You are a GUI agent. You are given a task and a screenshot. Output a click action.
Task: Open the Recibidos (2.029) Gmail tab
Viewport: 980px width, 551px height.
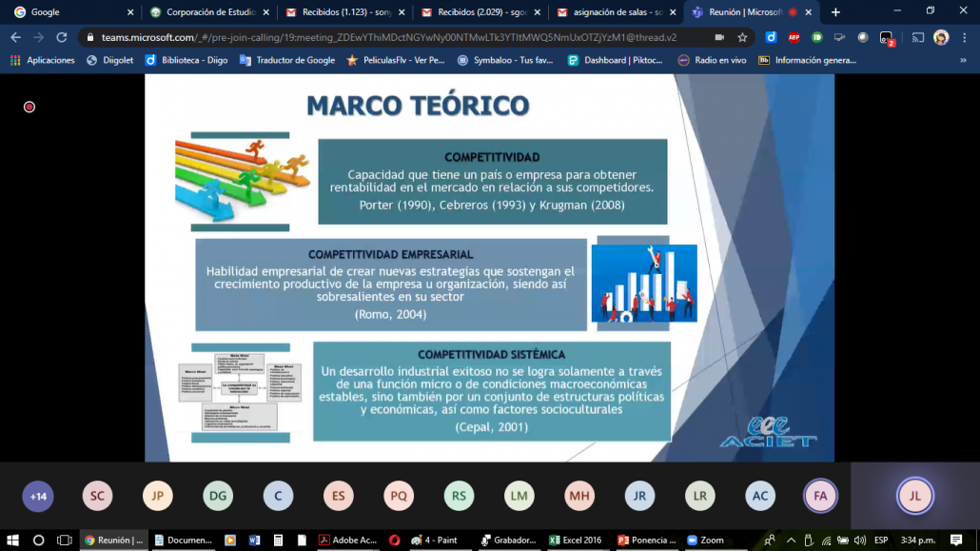point(480,11)
